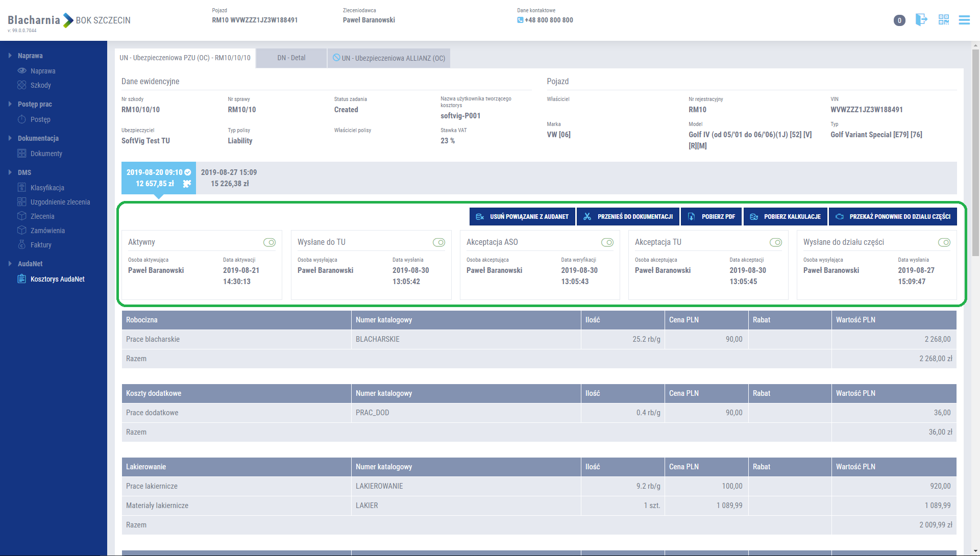Click the notification counter badge
Image resolution: width=980 pixels, height=556 pixels.
coord(899,20)
